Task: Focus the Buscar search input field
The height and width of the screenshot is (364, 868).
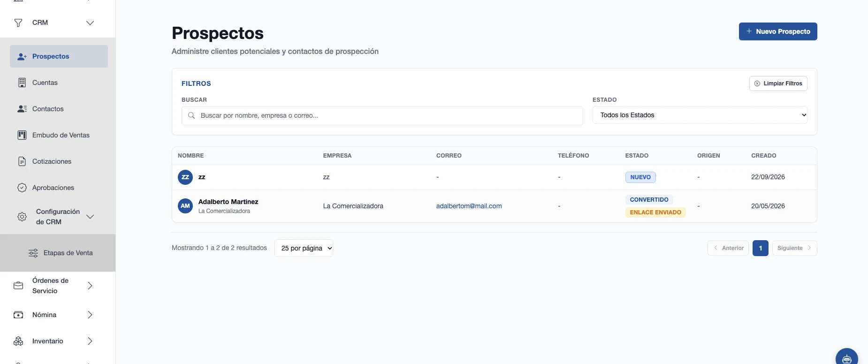Action: 382,115
